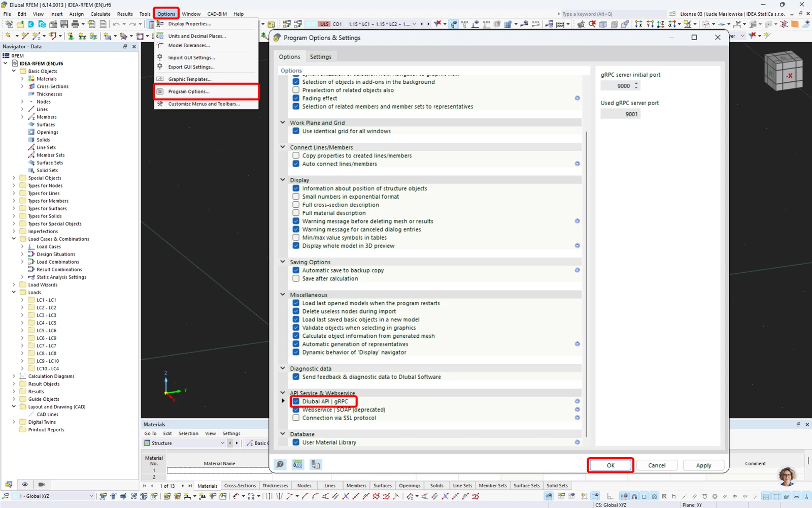This screenshot has height=508, width=812.
Task: Toggle the Fading effect checkbox
Action: pos(296,98)
